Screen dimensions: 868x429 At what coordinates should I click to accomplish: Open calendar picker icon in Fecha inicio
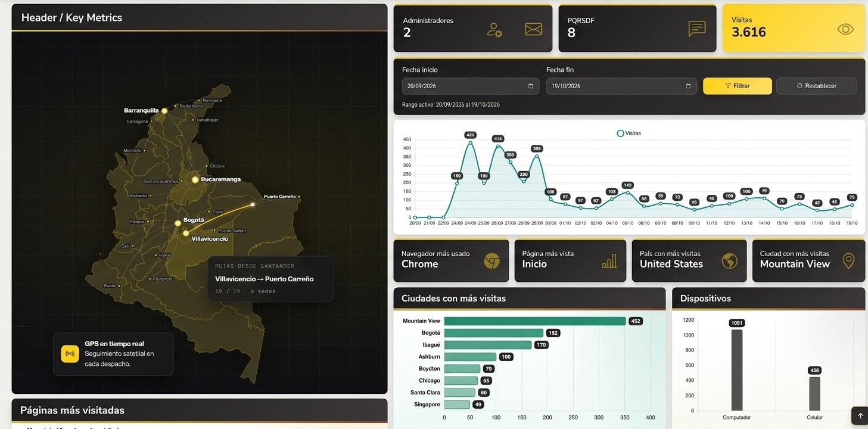[531, 86]
